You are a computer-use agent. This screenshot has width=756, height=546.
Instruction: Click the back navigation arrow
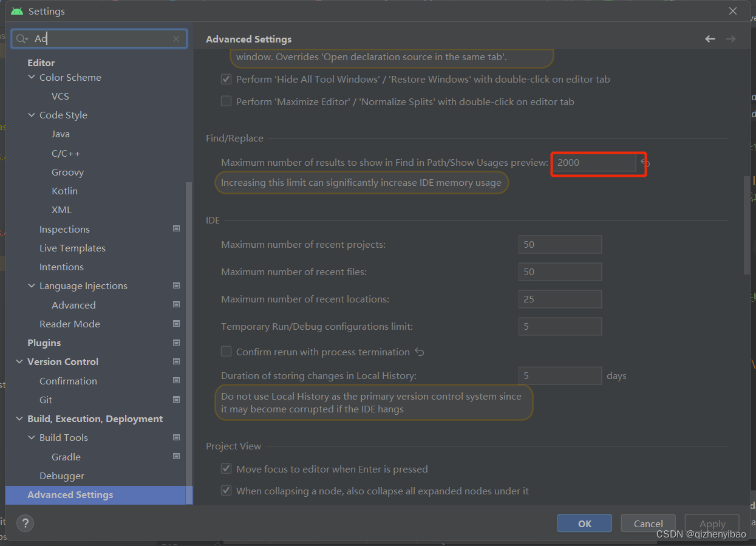click(x=710, y=38)
